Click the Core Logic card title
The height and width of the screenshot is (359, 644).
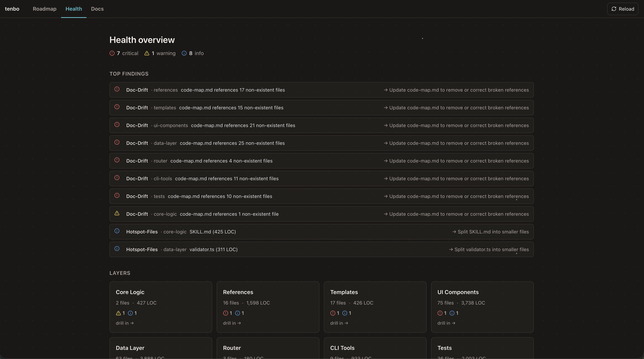click(x=130, y=292)
